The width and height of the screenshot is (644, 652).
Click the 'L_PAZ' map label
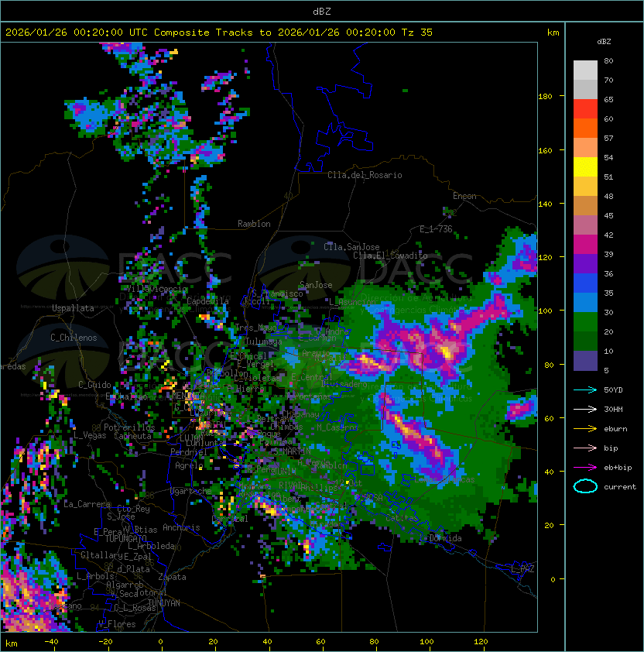[522, 569]
